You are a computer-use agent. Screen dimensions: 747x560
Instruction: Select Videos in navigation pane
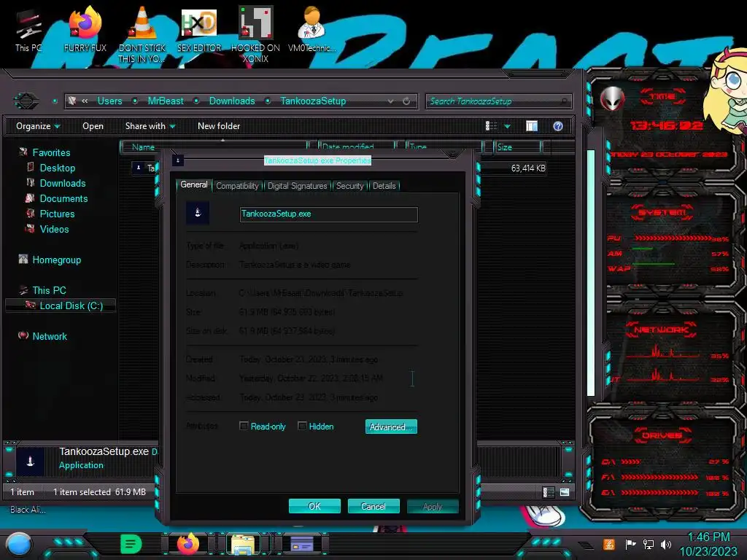pos(54,229)
